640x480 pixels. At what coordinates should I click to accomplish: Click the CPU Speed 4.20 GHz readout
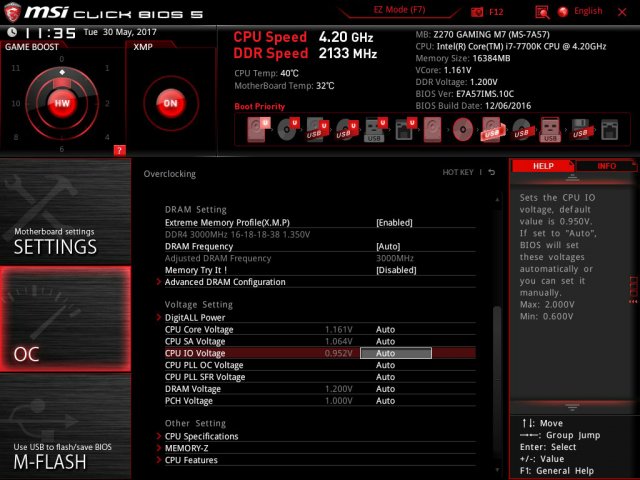click(x=303, y=37)
